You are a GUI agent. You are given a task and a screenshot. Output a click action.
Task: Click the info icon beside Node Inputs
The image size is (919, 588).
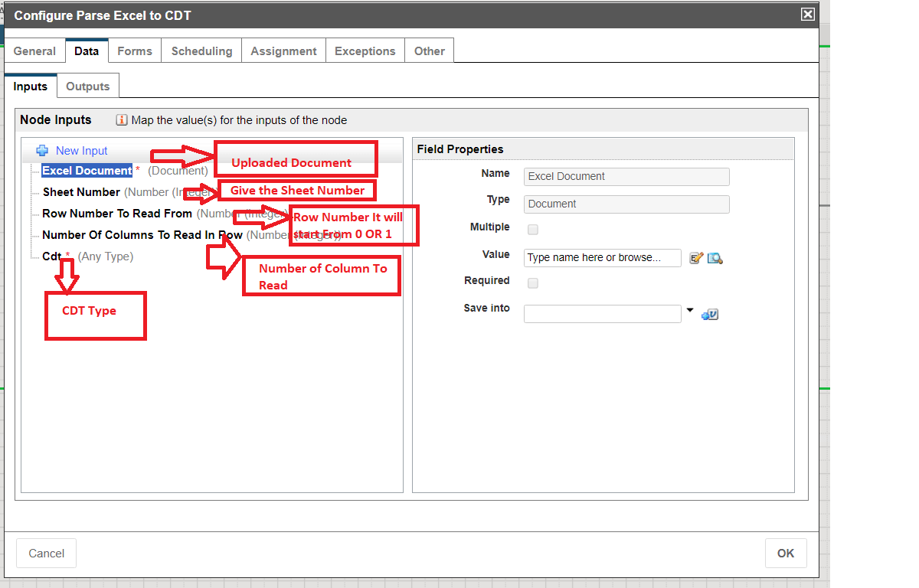coord(121,120)
